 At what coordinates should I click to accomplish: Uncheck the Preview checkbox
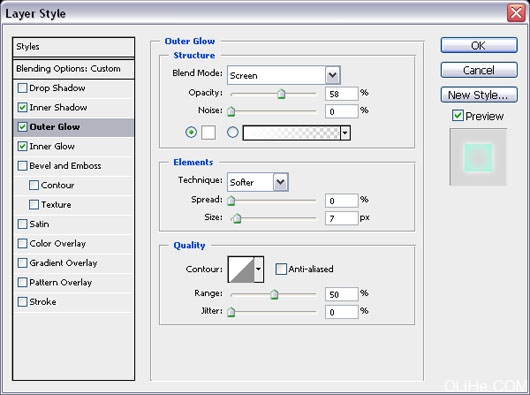coord(458,116)
